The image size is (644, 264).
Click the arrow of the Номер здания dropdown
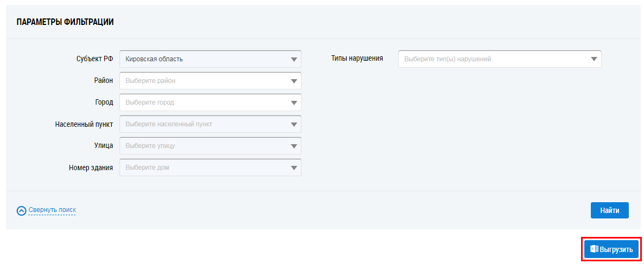[294, 168]
